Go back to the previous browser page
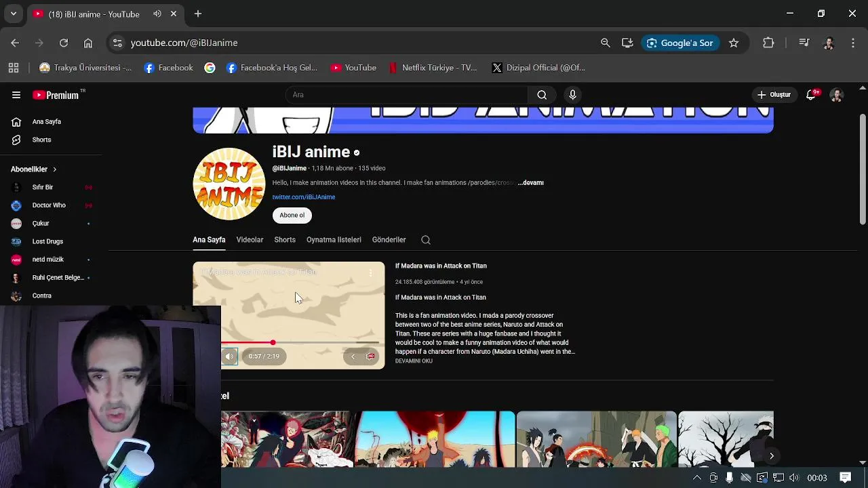This screenshot has width=868, height=488. tap(15, 43)
